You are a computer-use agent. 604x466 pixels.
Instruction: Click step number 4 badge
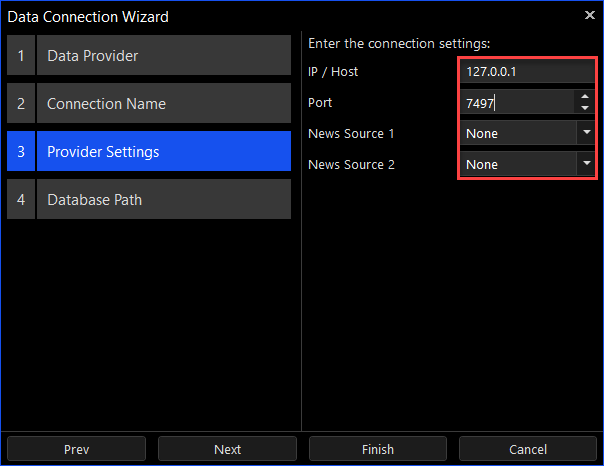point(21,200)
